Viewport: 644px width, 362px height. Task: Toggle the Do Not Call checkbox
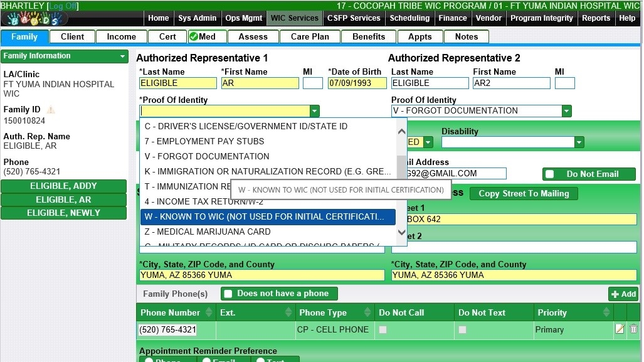(x=383, y=329)
